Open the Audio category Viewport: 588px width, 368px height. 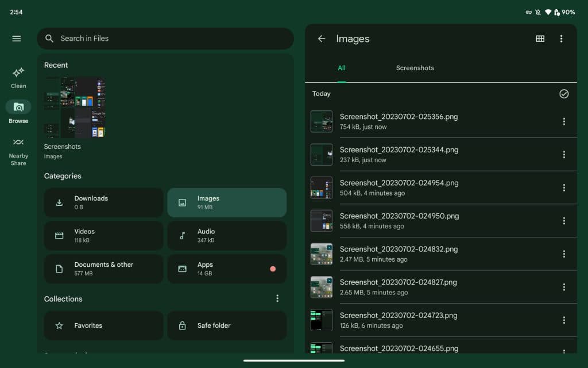coord(227,235)
